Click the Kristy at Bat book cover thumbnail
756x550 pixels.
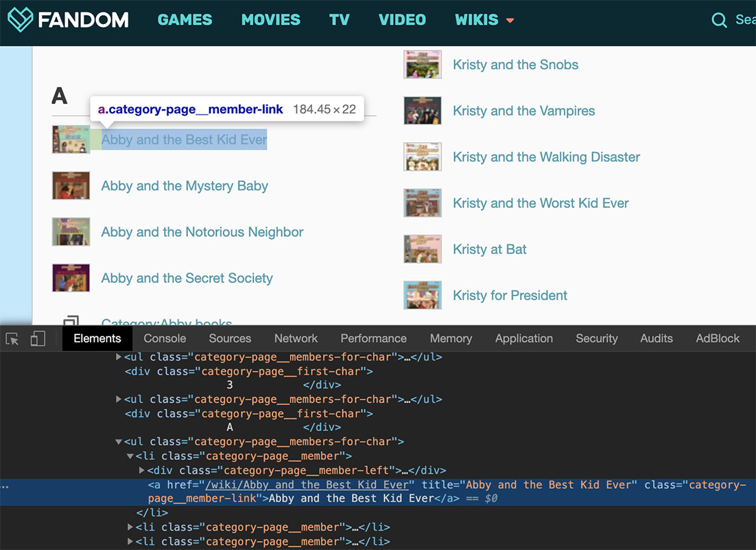click(x=423, y=249)
